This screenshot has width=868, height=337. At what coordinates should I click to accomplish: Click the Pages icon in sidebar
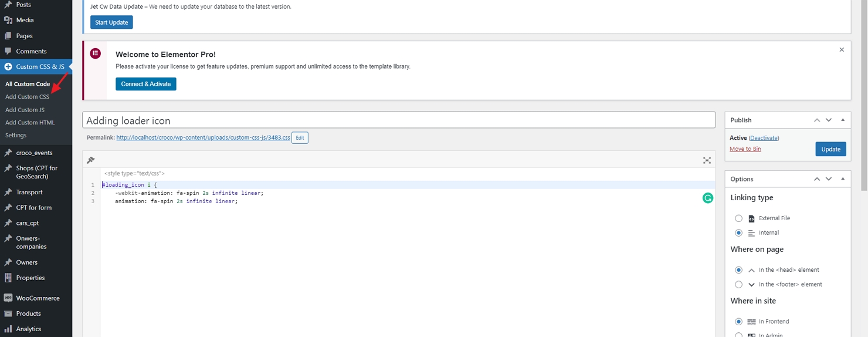pos(8,36)
